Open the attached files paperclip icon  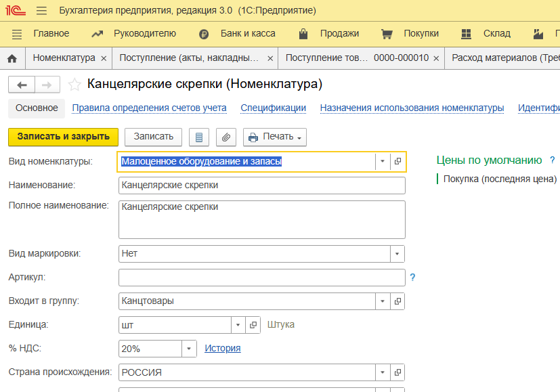coord(226,137)
